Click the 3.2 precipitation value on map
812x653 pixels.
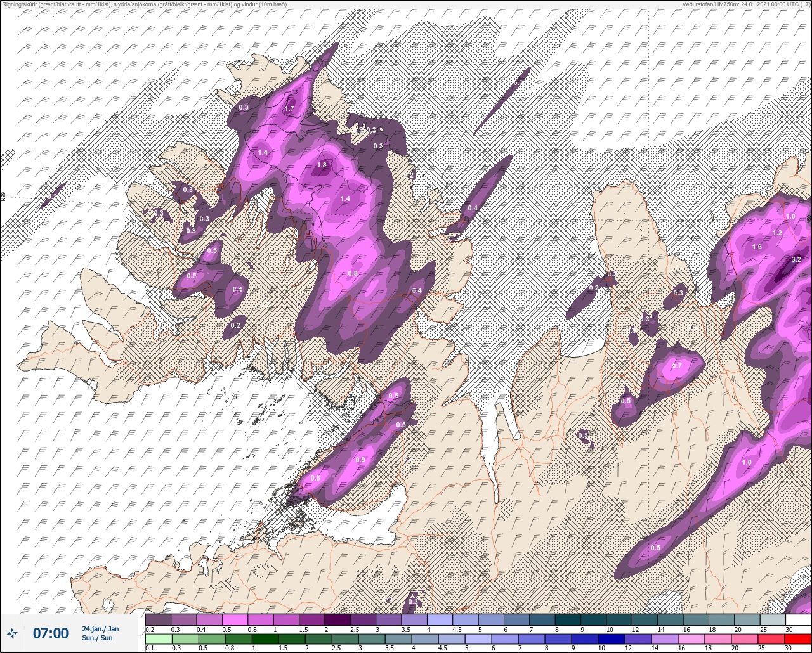[797, 259]
